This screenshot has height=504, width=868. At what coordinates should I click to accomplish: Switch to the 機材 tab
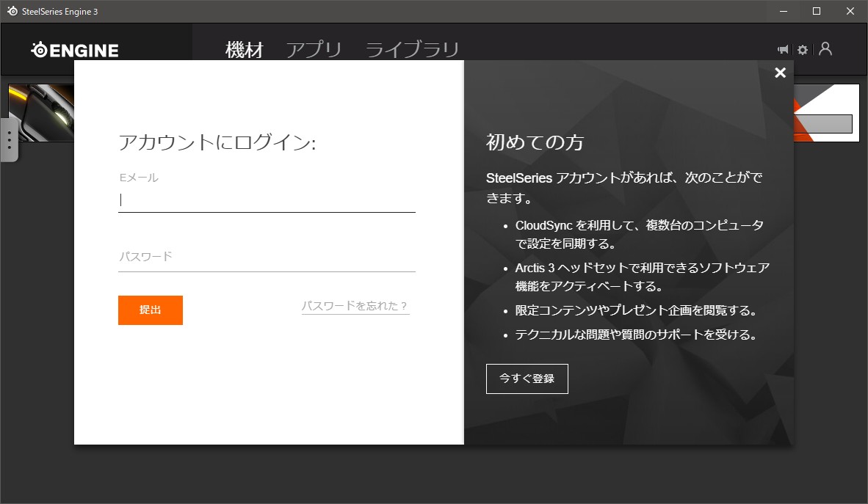point(244,50)
